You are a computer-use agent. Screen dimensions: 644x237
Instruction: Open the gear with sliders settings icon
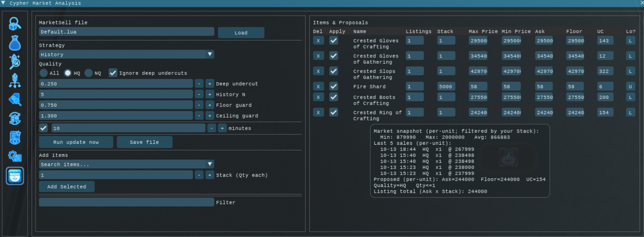click(x=15, y=156)
